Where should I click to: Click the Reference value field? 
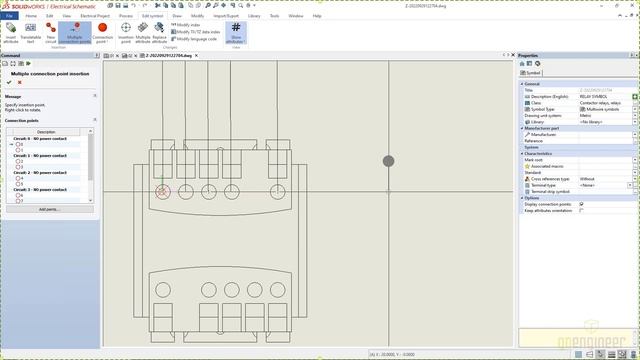[x=606, y=141]
